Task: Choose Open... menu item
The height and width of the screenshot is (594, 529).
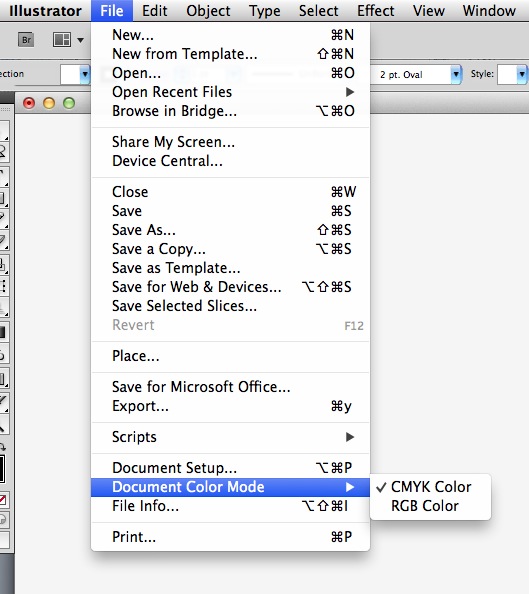Action: (230, 73)
